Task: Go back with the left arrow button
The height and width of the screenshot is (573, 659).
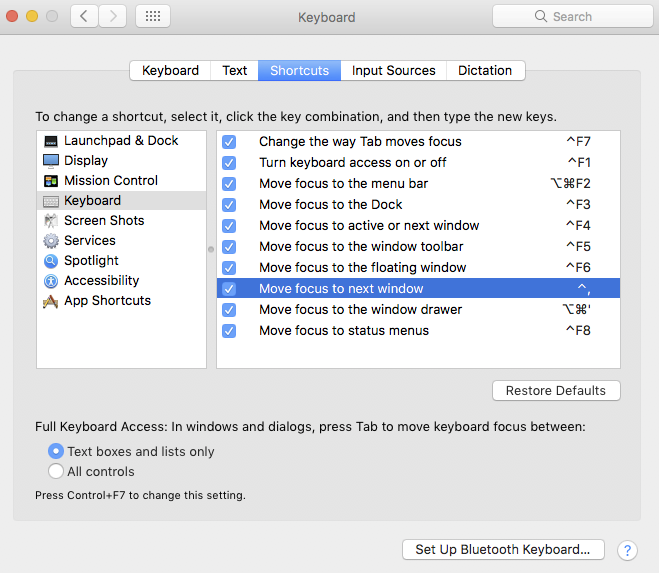Action: pyautogui.click(x=84, y=17)
